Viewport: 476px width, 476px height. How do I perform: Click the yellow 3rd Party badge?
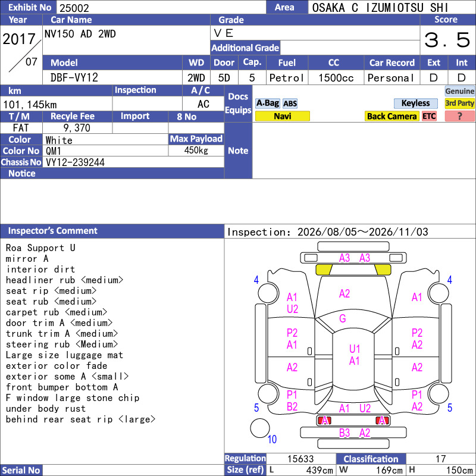click(459, 103)
